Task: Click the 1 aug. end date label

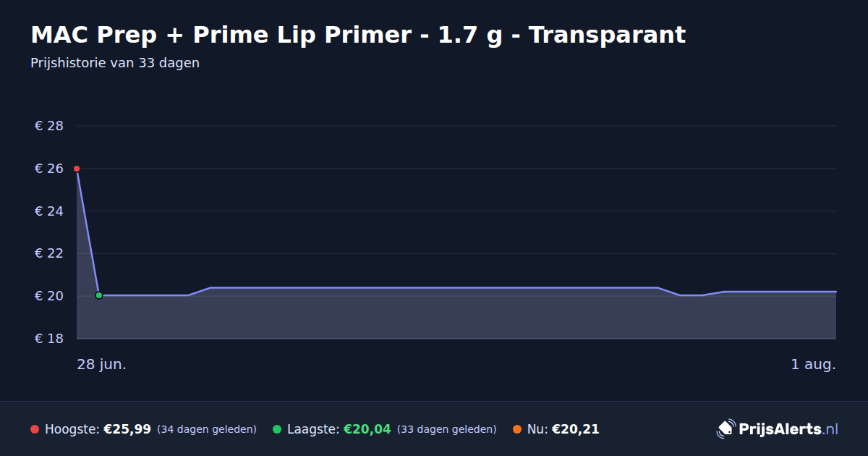Action: coord(813,364)
